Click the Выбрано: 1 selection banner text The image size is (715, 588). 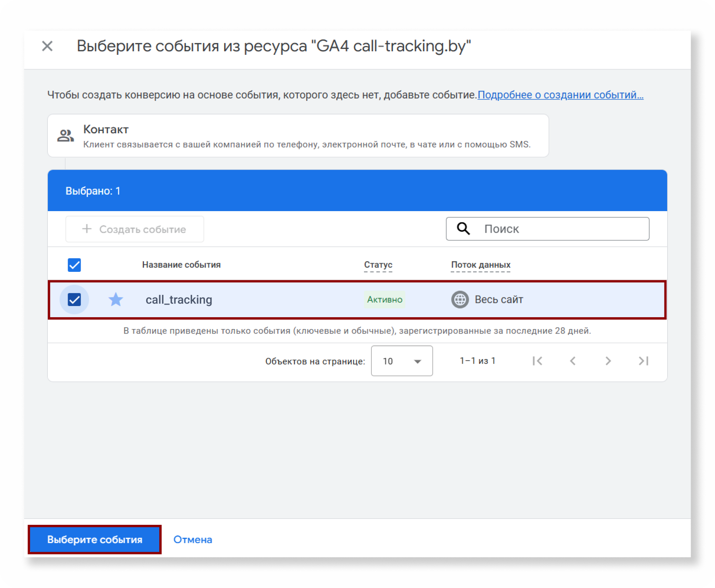[93, 191]
